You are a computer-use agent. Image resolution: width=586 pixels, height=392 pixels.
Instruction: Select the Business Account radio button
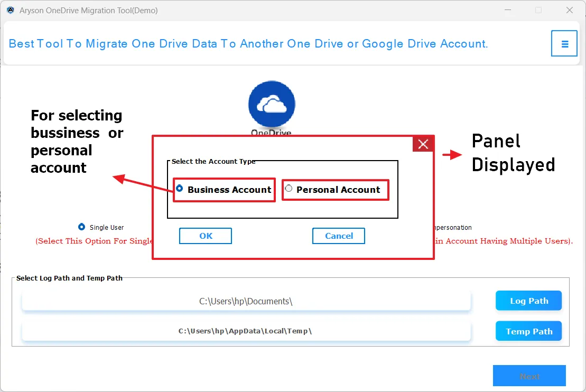(x=180, y=188)
